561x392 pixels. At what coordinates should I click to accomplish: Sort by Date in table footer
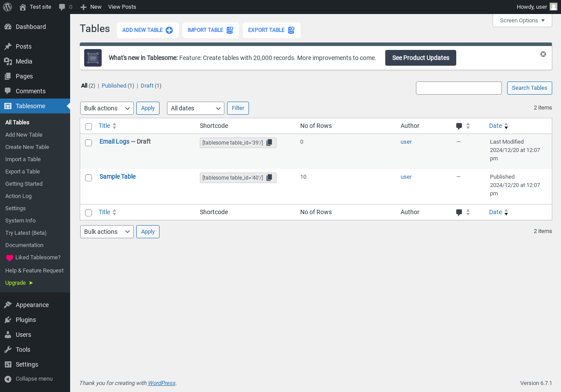coord(499,212)
